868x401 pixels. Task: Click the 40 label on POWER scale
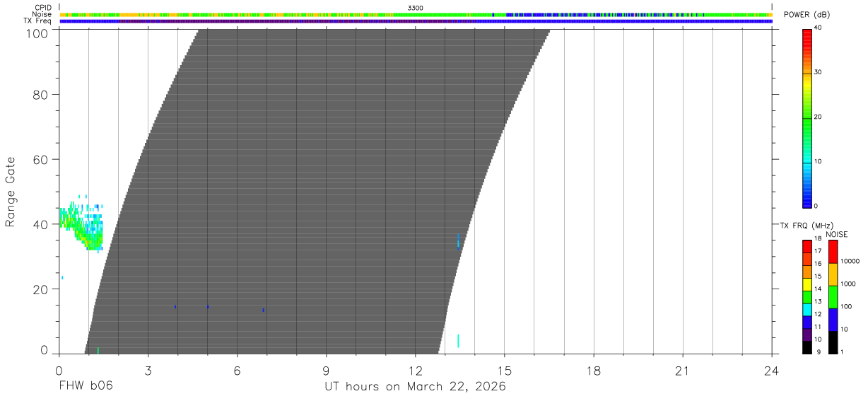tap(819, 28)
